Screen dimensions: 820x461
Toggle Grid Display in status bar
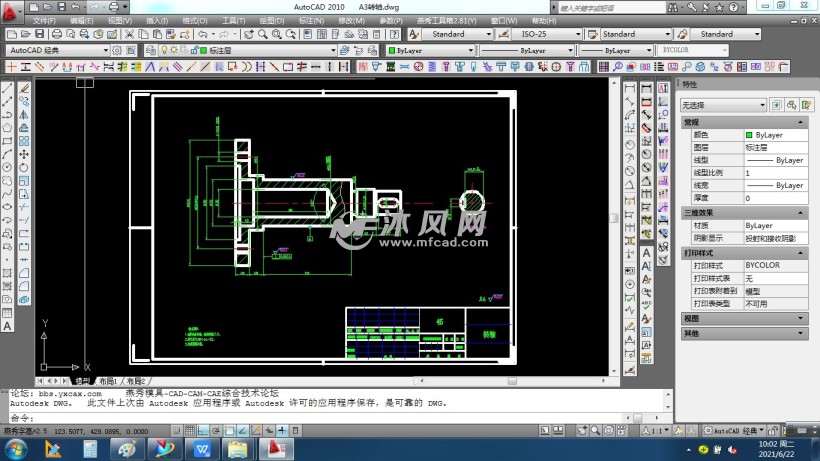[x=189, y=431]
